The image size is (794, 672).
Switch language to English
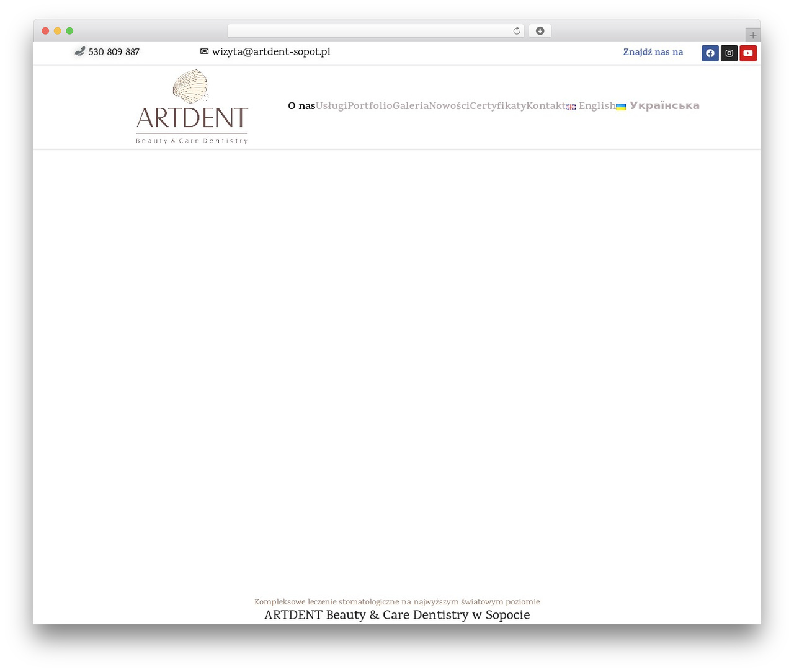597,106
